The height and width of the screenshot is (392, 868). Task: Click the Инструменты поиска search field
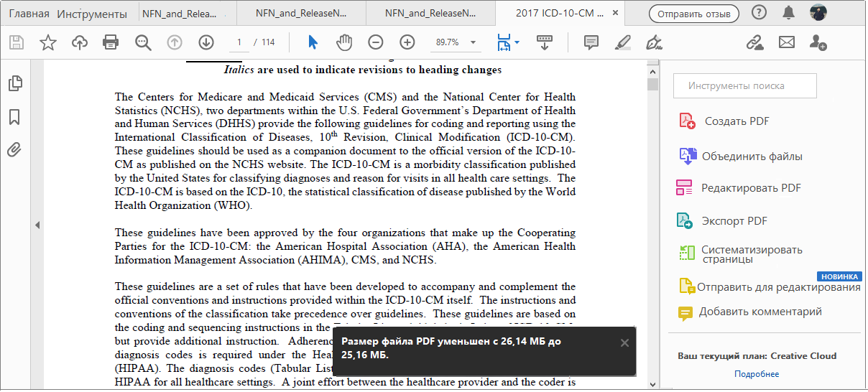[744, 86]
